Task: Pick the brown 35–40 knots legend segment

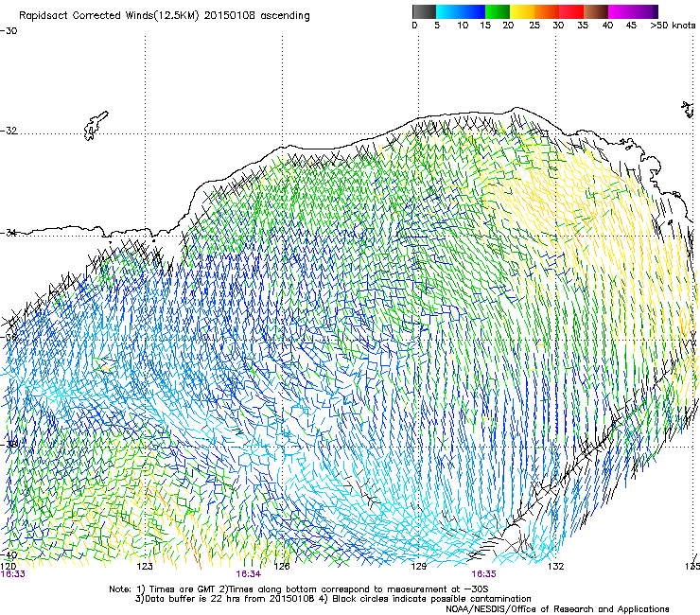Action: [x=596, y=11]
